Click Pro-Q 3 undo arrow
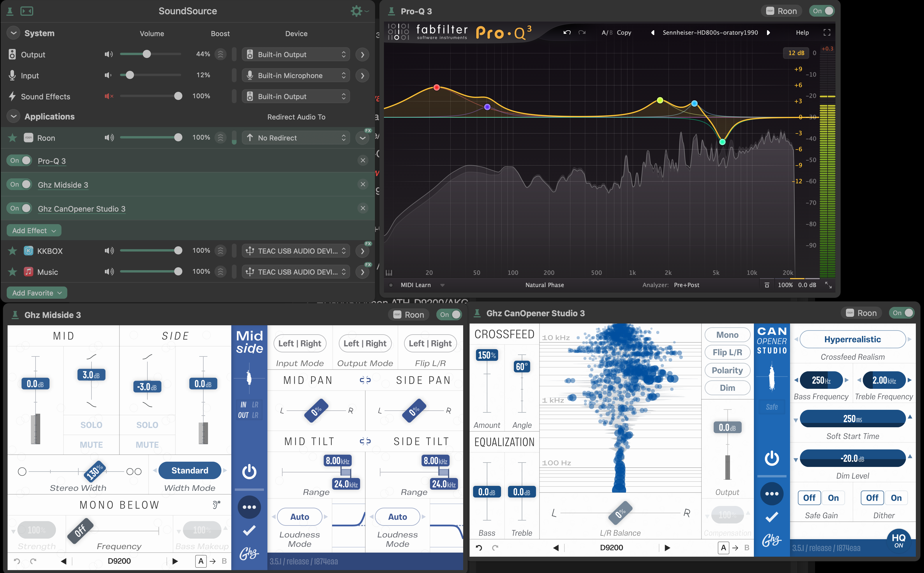The image size is (924, 573). (567, 33)
